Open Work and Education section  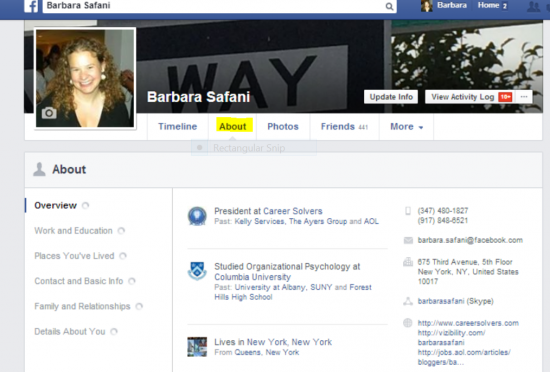click(73, 231)
